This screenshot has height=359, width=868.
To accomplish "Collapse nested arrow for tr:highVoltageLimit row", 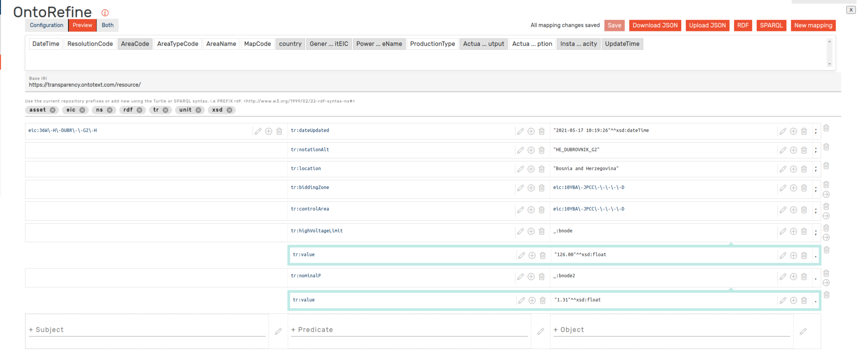I will coord(826,237).
